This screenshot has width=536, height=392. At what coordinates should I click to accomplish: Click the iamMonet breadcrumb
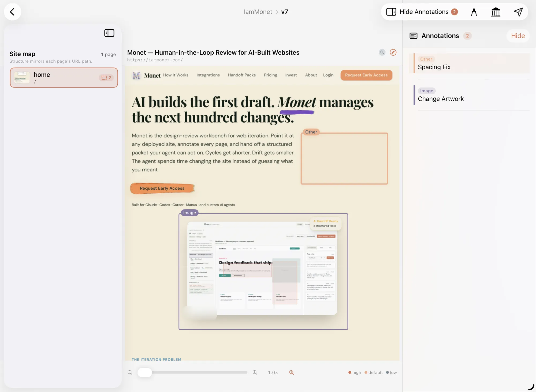click(258, 12)
